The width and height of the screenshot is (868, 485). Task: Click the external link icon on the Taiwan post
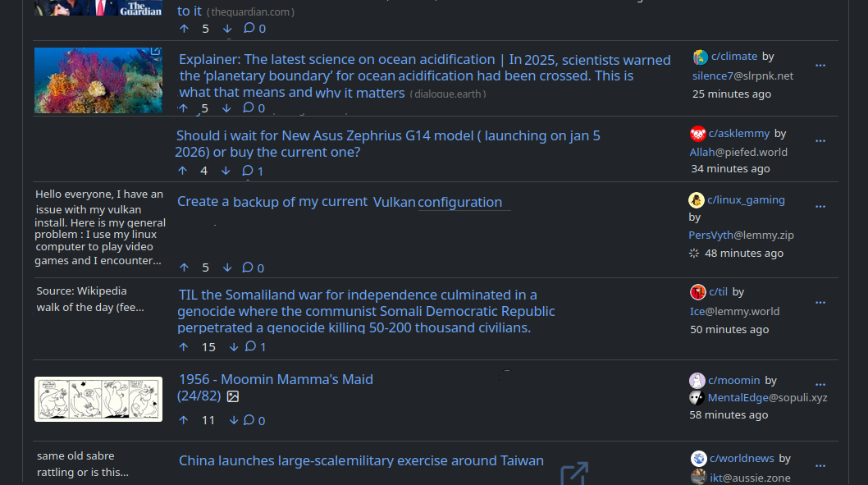pyautogui.click(x=573, y=474)
